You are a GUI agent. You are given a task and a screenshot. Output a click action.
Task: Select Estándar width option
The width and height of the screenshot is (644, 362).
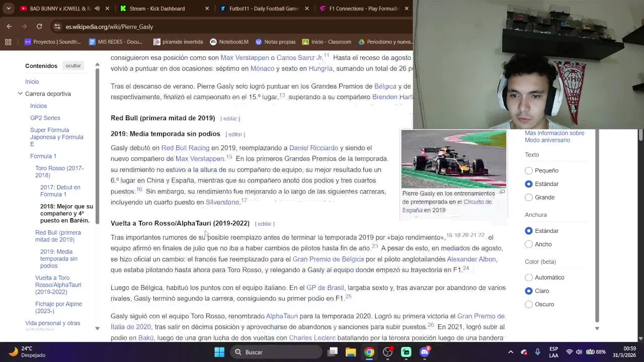coord(529,231)
